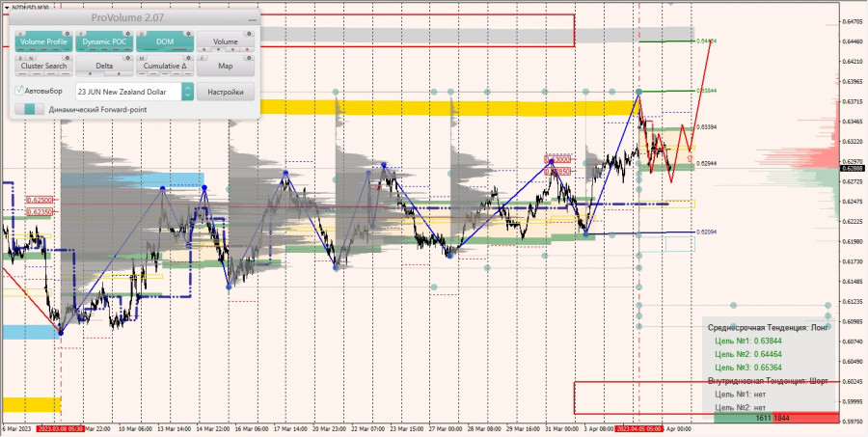Click the Настройки button
The width and height of the screenshot is (868, 437).
pos(226,92)
